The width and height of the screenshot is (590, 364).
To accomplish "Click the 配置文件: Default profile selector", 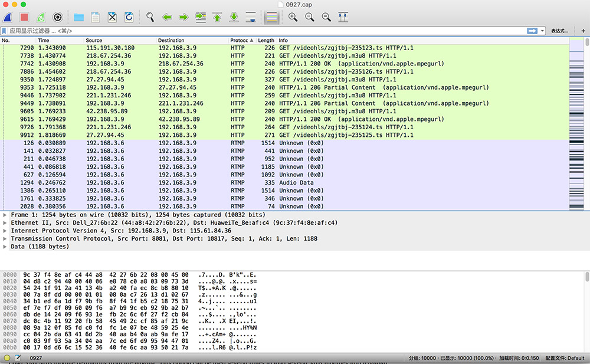I will click(565, 358).
